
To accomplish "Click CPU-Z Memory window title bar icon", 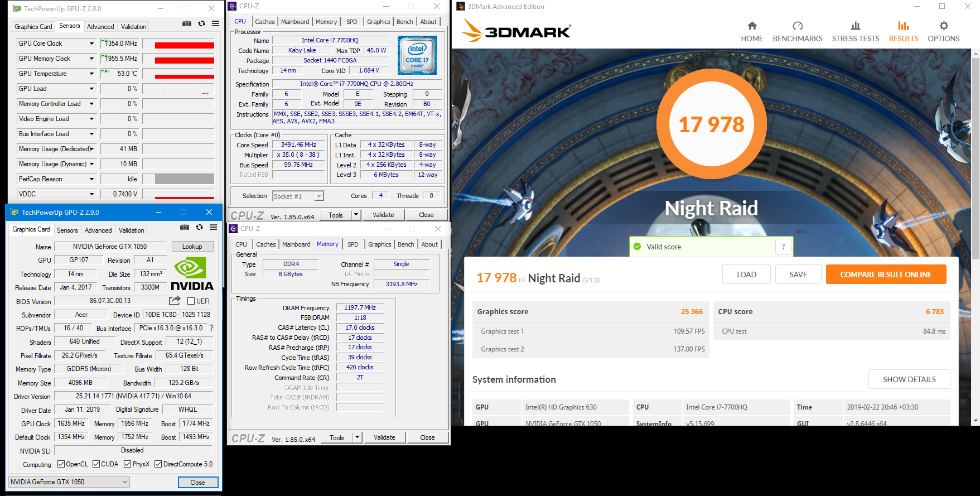I will [234, 229].
